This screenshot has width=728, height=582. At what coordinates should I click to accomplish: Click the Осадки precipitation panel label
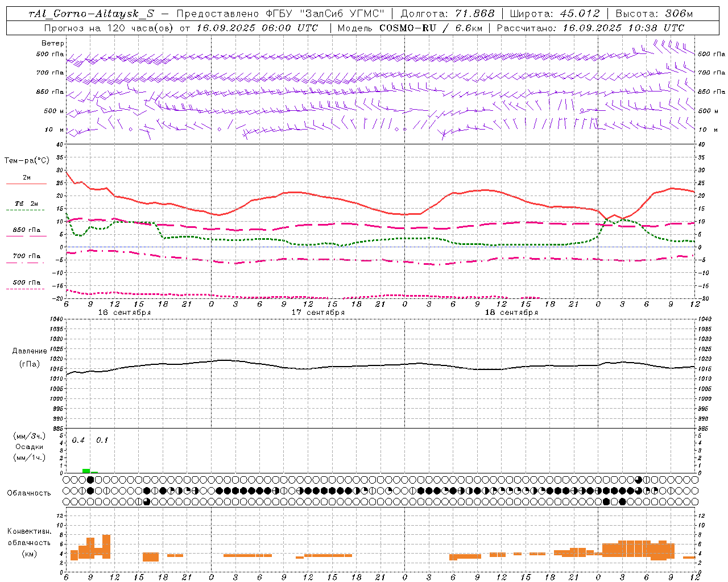click(30, 447)
